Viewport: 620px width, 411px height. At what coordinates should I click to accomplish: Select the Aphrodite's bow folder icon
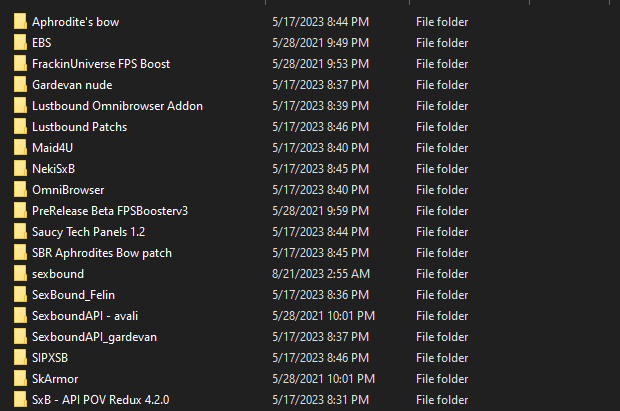tap(20, 22)
